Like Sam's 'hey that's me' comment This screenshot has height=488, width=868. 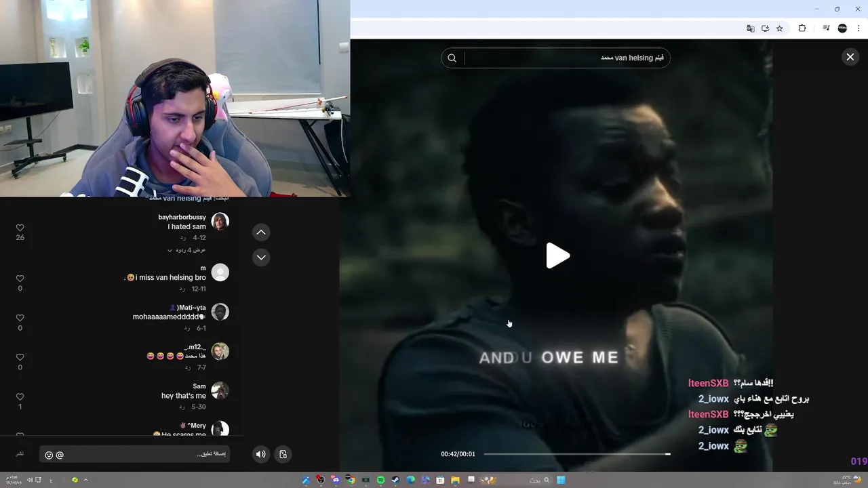pyautogui.click(x=20, y=396)
